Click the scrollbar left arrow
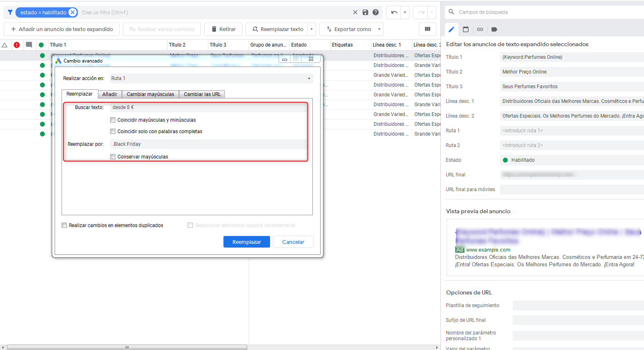The image size is (644, 350). click(x=3, y=348)
